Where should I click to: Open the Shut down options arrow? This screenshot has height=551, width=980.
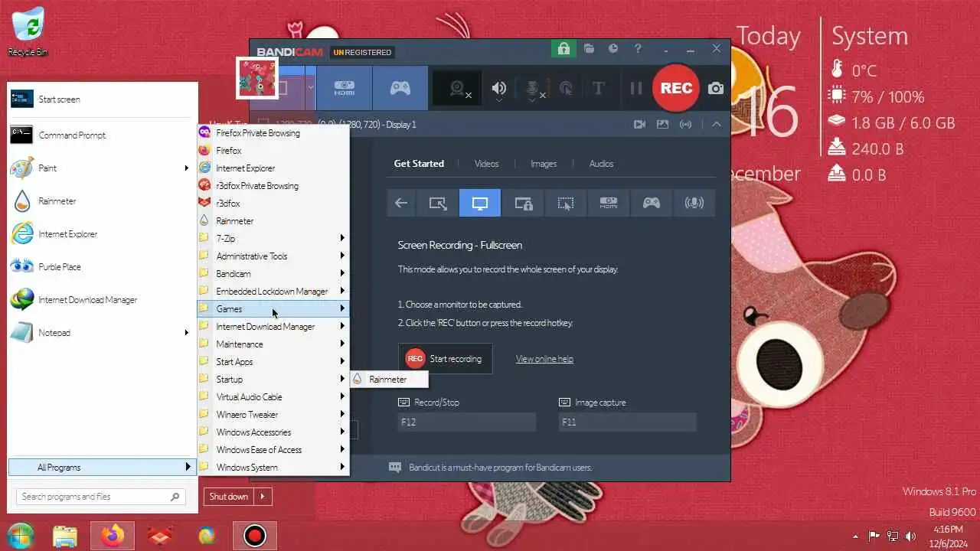pyautogui.click(x=263, y=497)
